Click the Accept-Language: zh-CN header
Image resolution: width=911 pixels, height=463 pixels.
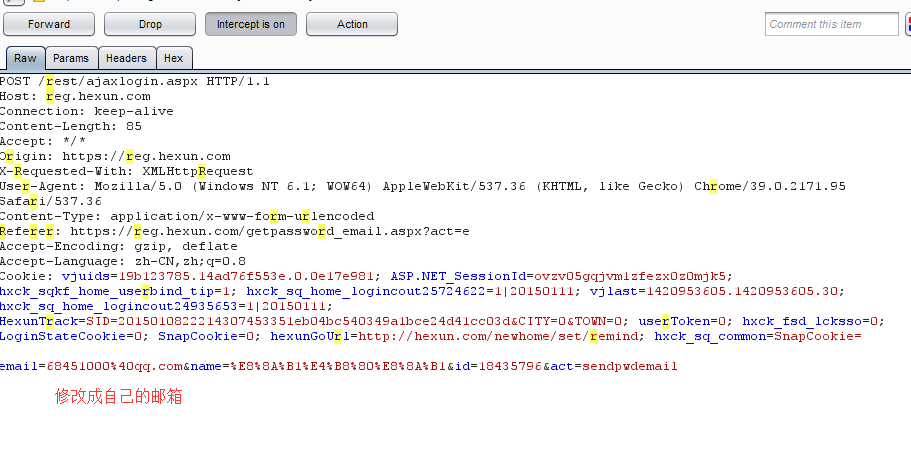[123, 262]
